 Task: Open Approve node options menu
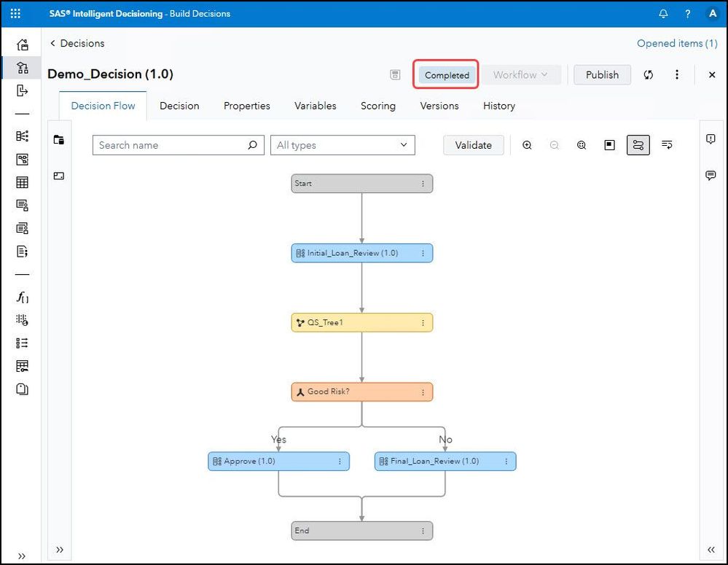[340, 461]
